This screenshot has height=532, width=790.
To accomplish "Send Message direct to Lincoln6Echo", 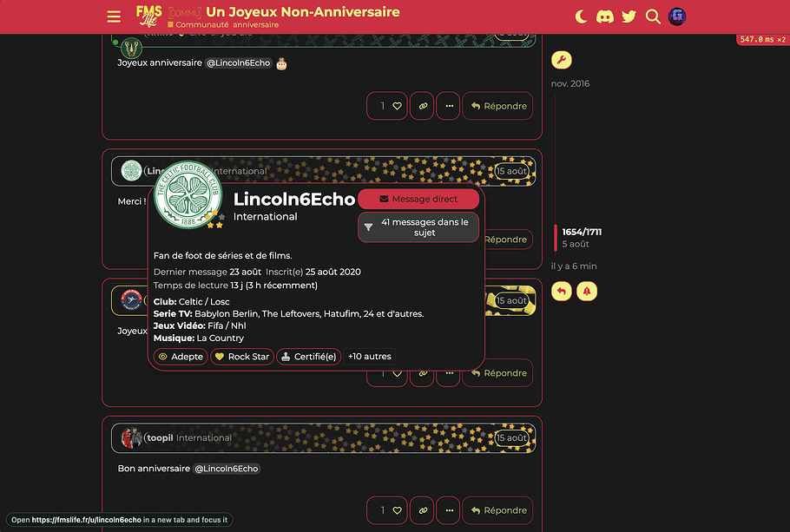I will [x=418, y=199].
